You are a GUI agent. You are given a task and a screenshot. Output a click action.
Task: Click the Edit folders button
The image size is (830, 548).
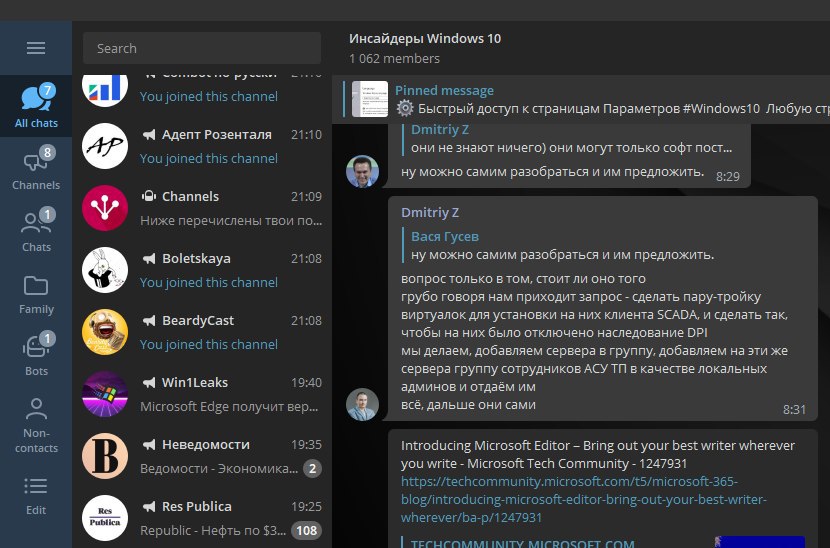click(36, 495)
